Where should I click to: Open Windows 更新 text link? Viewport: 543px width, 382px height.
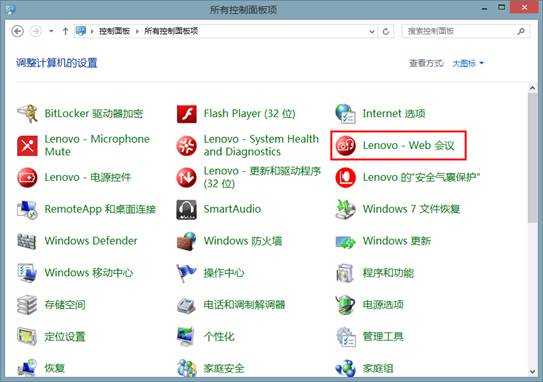[x=397, y=241]
